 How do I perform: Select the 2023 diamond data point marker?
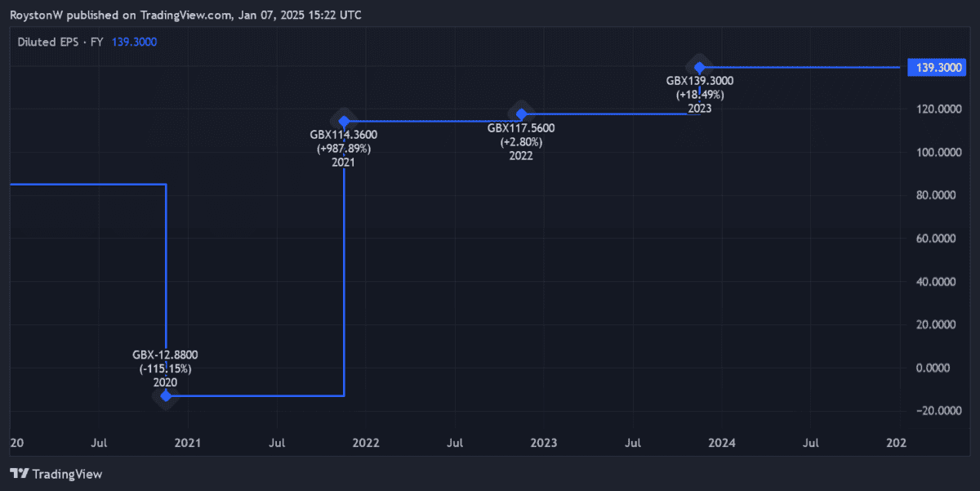pos(700,67)
